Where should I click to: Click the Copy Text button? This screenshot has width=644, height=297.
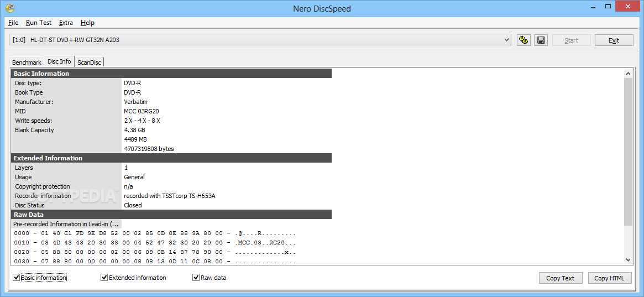560,278
